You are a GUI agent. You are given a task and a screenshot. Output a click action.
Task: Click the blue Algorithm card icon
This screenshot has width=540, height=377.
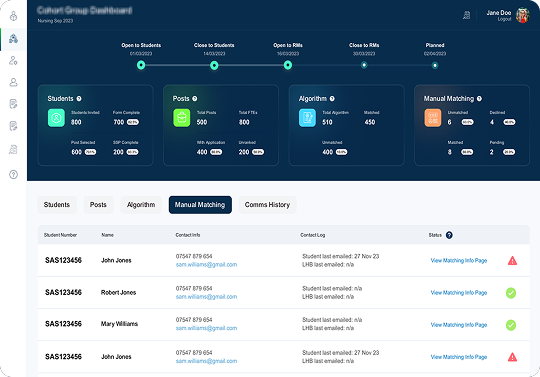[x=307, y=118]
